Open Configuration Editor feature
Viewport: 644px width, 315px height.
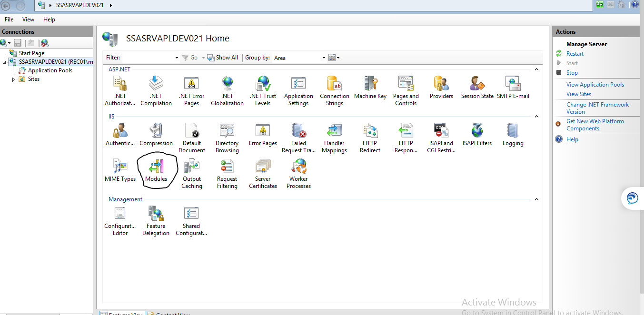point(120,221)
